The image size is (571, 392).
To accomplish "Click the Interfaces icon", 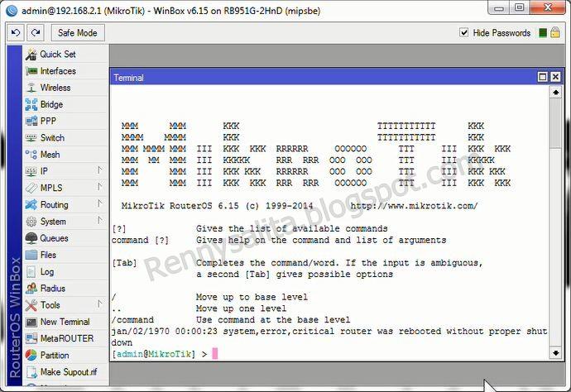I will coord(31,71).
